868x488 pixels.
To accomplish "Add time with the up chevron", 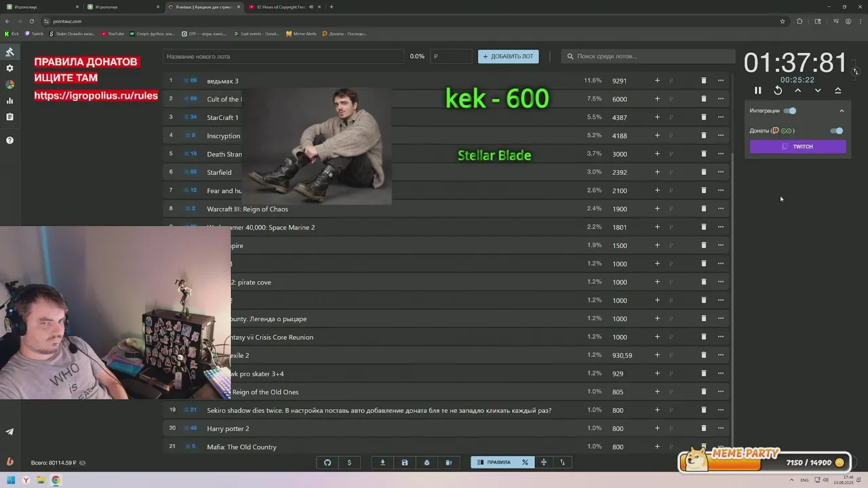I will coord(798,90).
